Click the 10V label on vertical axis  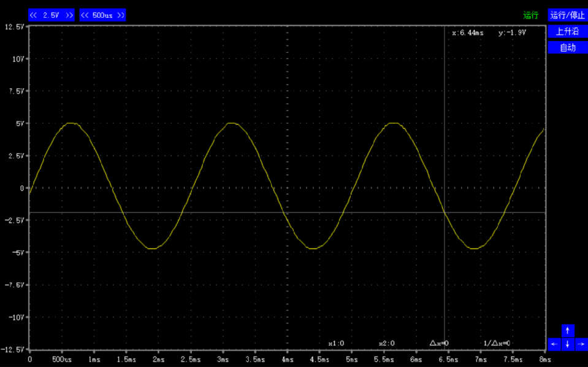(18, 60)
